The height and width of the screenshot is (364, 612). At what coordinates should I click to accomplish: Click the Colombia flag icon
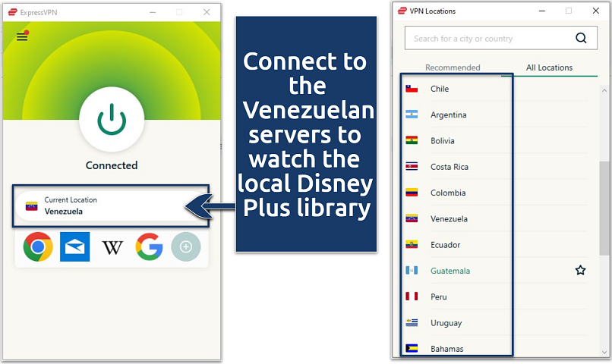[x=412, y=192]
